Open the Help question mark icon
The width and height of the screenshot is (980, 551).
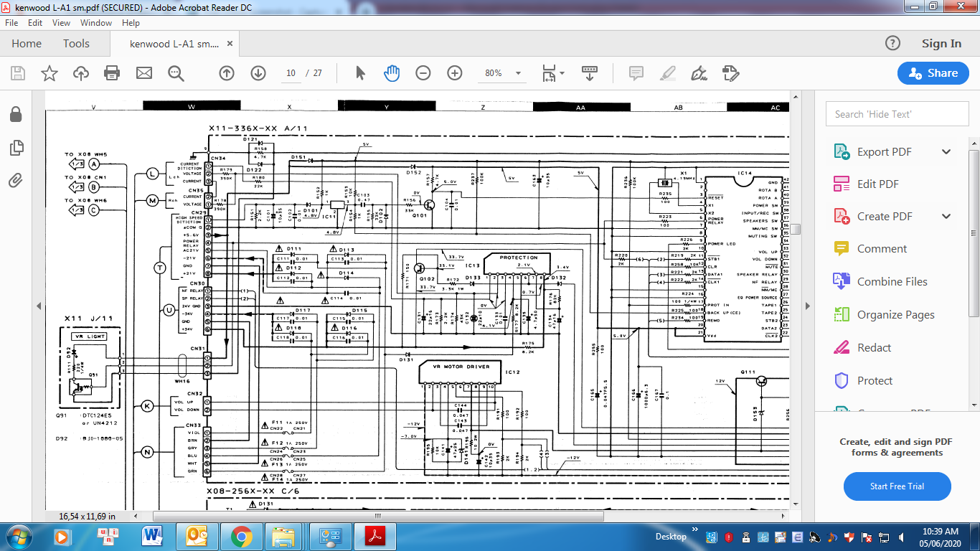892,43
